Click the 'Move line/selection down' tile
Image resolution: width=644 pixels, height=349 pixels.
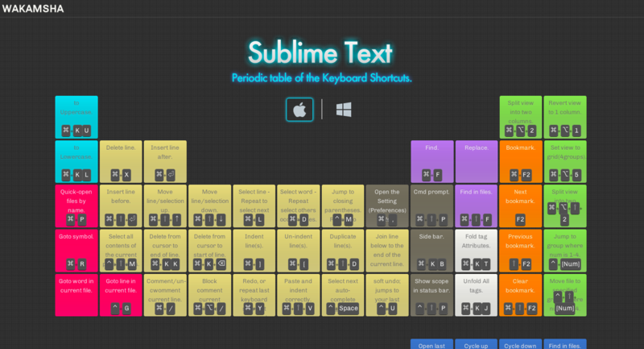(x=209, y=206)
